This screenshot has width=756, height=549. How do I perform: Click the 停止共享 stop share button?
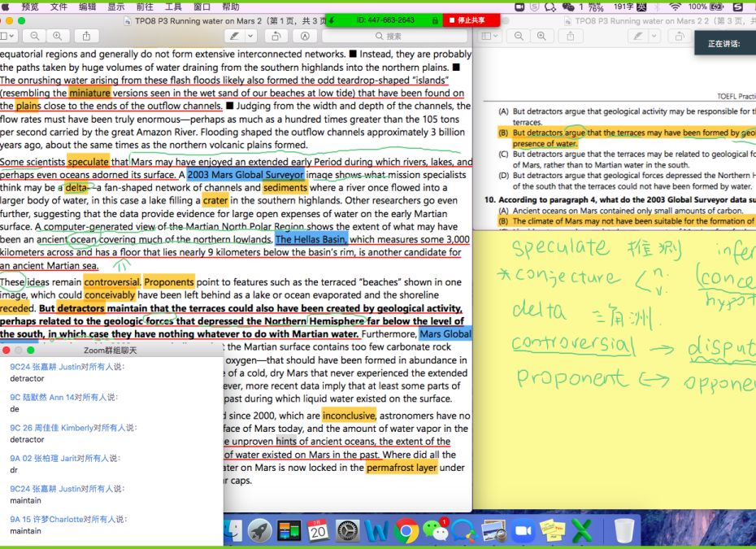pyautogui.click(x=471, y=20)
